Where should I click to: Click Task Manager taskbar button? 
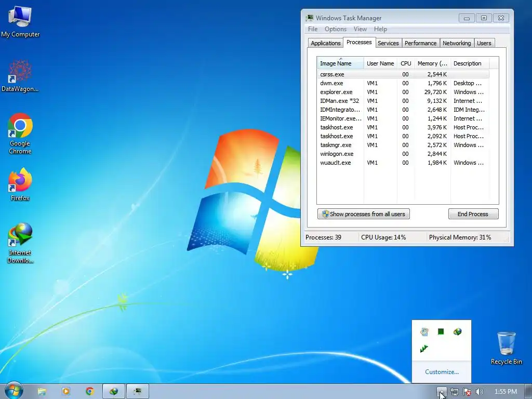click(137, 392)
